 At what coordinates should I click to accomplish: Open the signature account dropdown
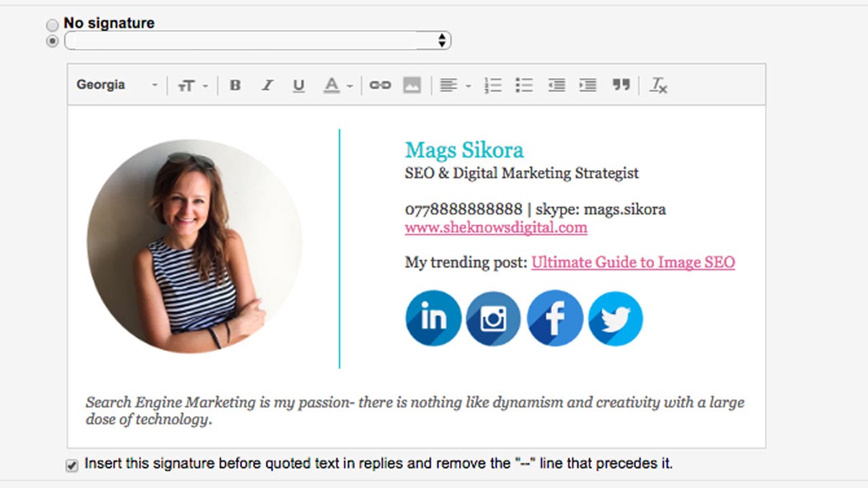coord(258,41)
